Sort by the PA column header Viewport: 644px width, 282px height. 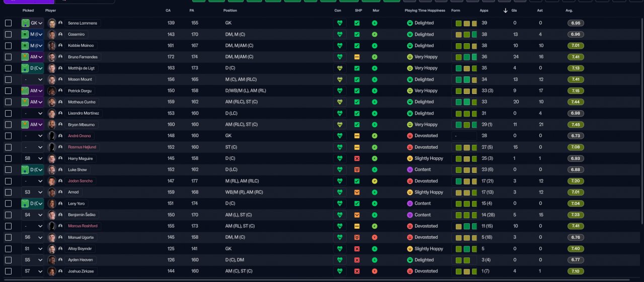pyautogui.click(x=192, y=11)
